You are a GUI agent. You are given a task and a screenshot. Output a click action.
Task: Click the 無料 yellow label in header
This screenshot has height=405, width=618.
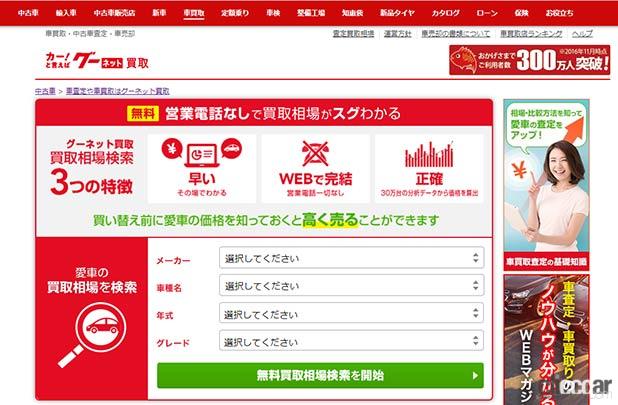142,113
